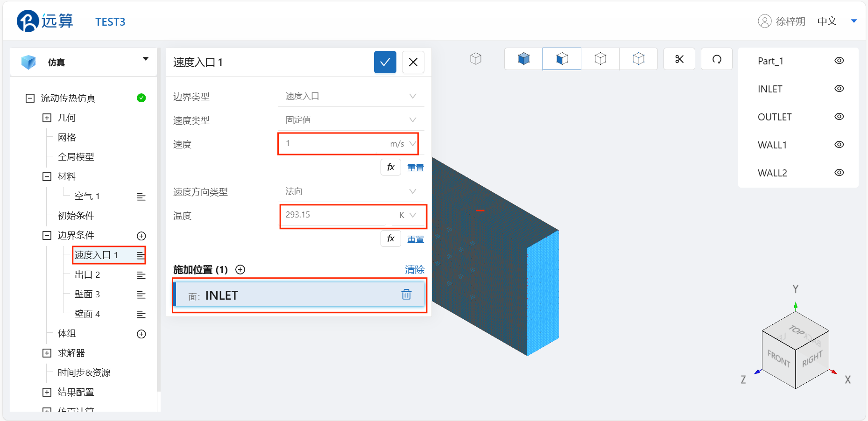
Task: Open the language dropdown 中文
Action: point(837,21)
